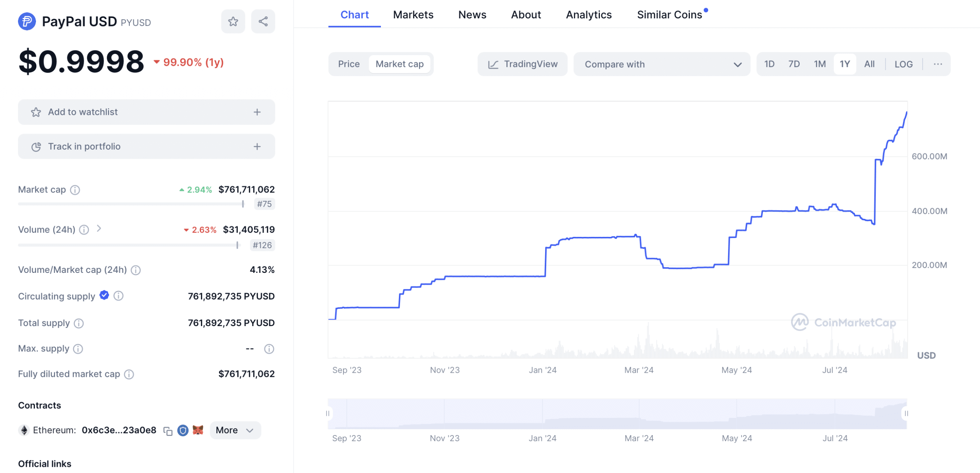Click the chart navigator range area
Image resolution: width=980 pixels, height=473 pixels.
[x=617, y=414]
